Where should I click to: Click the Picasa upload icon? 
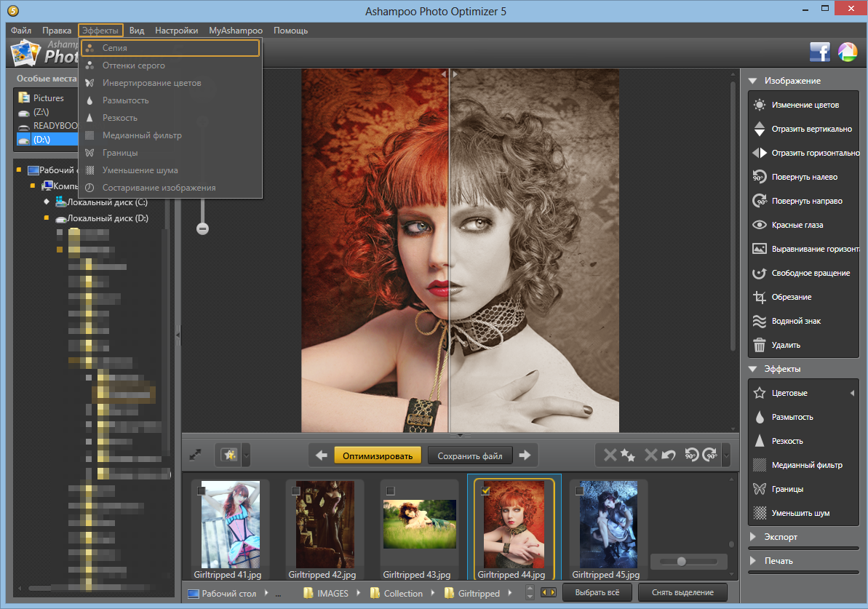point(848,52)
